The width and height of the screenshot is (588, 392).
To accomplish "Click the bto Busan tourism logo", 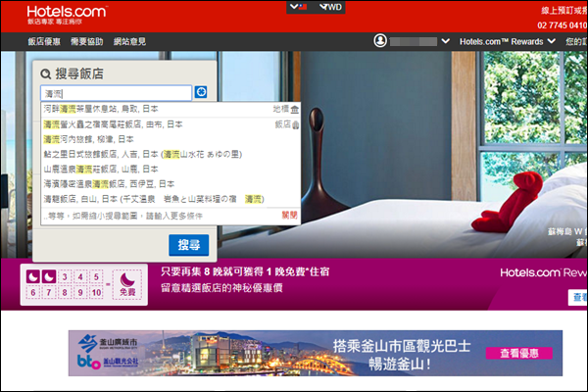I will [108, 362].
